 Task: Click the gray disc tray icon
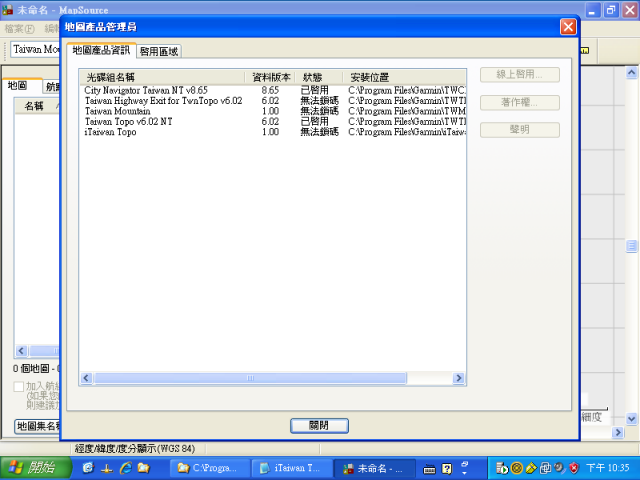pos(559,468)
